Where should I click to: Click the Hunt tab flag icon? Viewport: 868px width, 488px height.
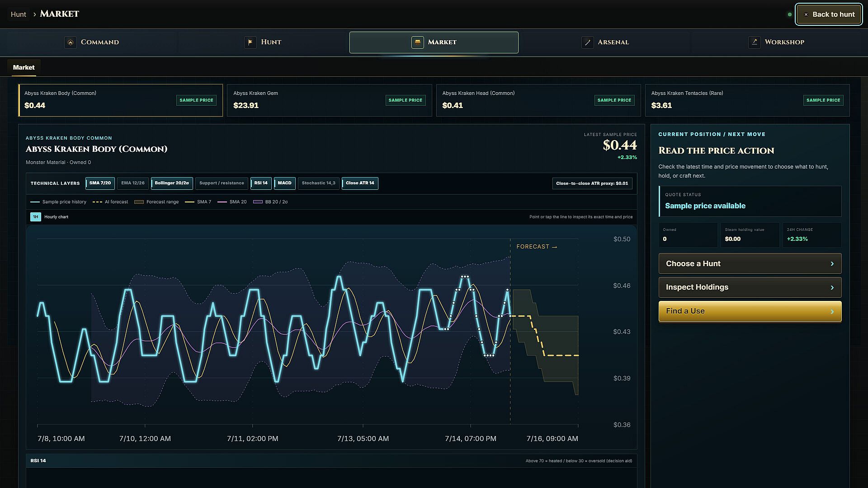(x=250, y=42)
